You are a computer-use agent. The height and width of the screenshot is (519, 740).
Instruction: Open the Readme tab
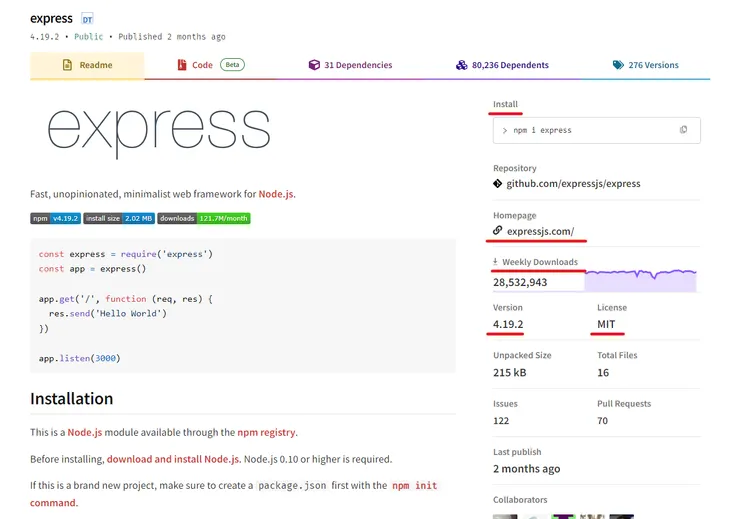pyautogui.click(x=87, y=65)
